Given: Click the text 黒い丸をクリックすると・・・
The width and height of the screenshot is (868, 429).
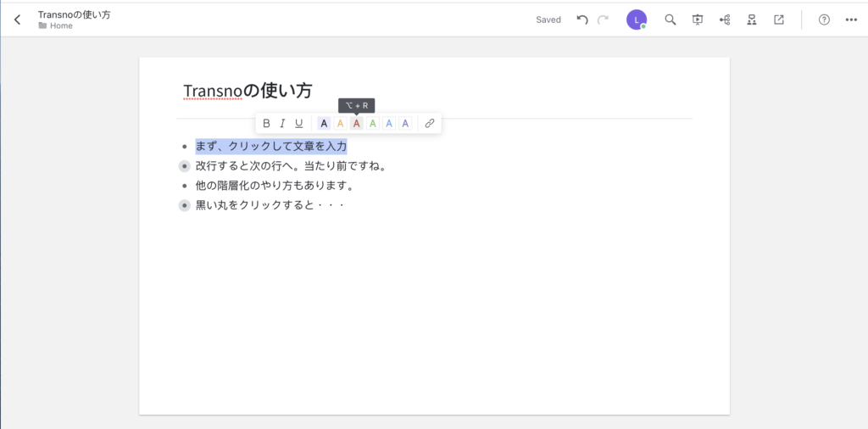Looking at the screenshot, I should coord(270,205).
